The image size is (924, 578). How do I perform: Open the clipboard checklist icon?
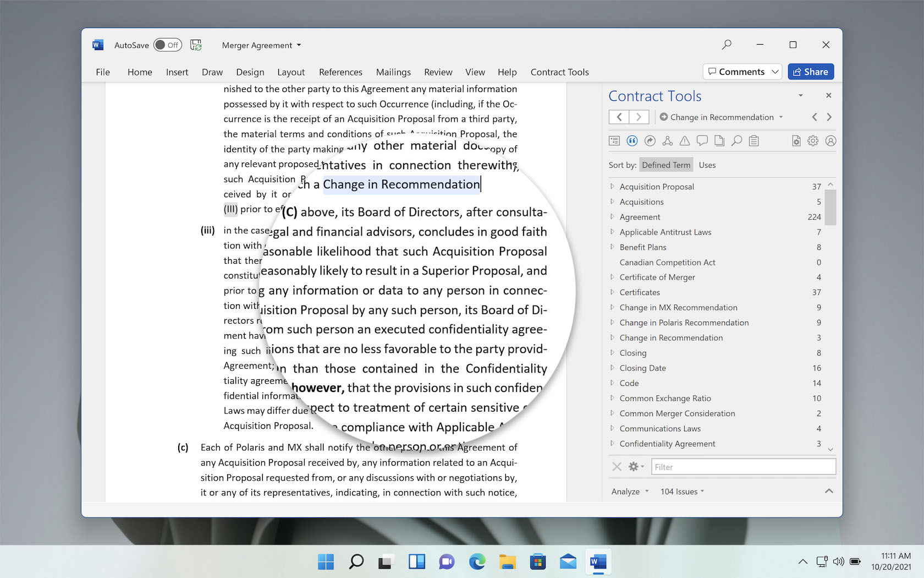pyautogui.click(x=754, y=141)
